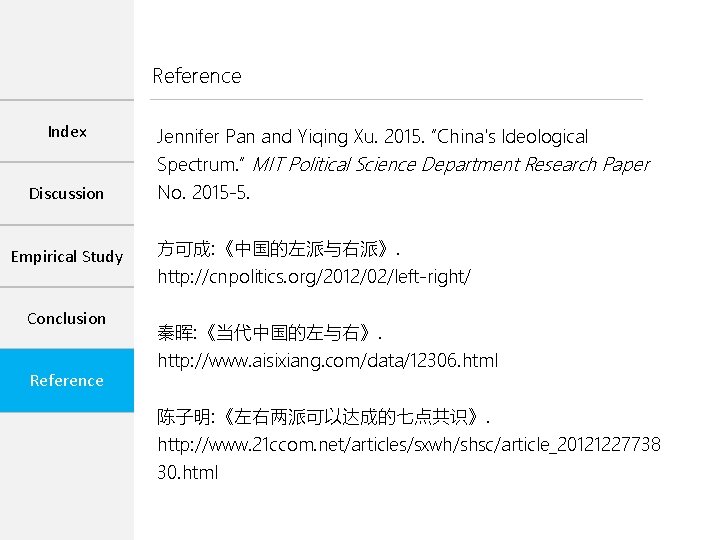Click the Reference heading above the divider line

[197, 76]
